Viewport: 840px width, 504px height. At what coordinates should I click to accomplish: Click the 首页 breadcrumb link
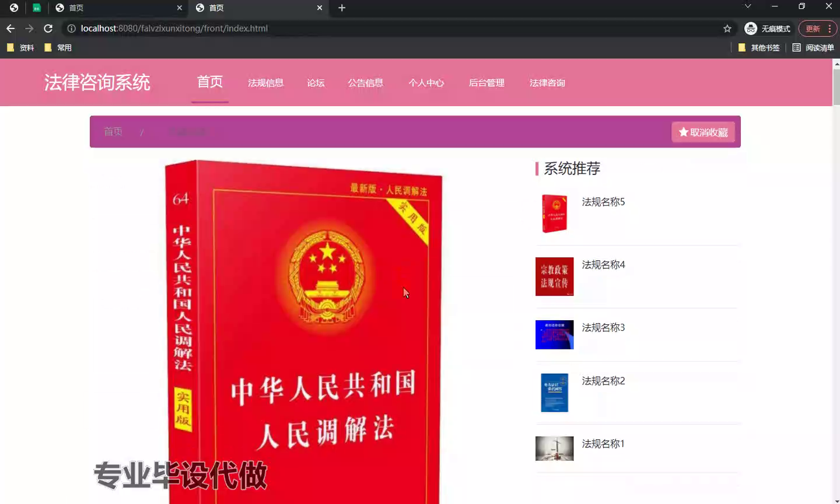(113, 132)
